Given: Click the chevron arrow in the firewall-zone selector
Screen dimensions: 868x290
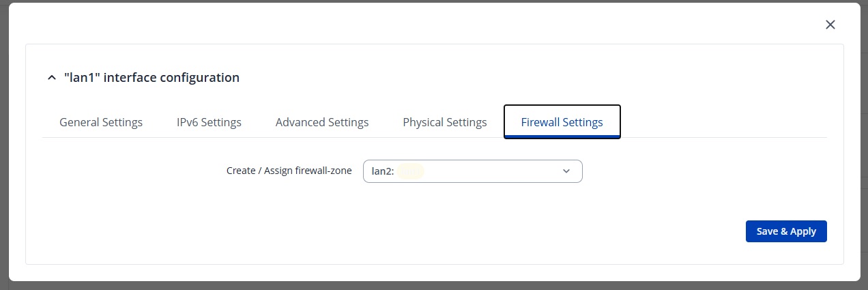Looking at the screenshot, I should [566, 171].
